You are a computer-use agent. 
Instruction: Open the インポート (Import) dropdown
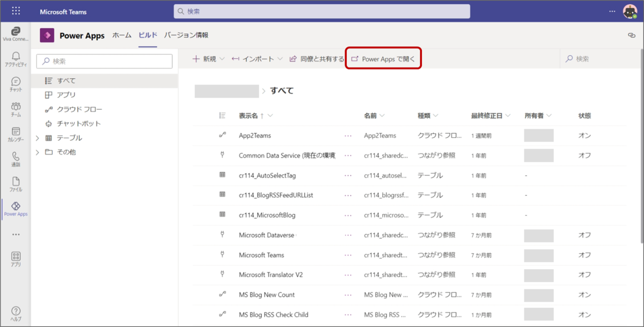point(257,59)
